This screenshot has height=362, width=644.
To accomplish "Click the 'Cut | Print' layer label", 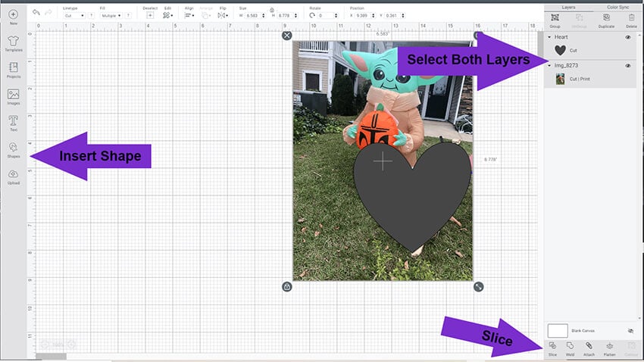I will 580,79.
